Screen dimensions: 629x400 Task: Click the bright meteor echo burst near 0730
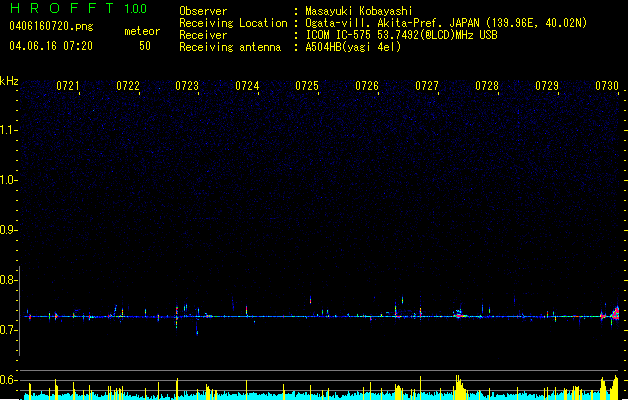(615, 313)
